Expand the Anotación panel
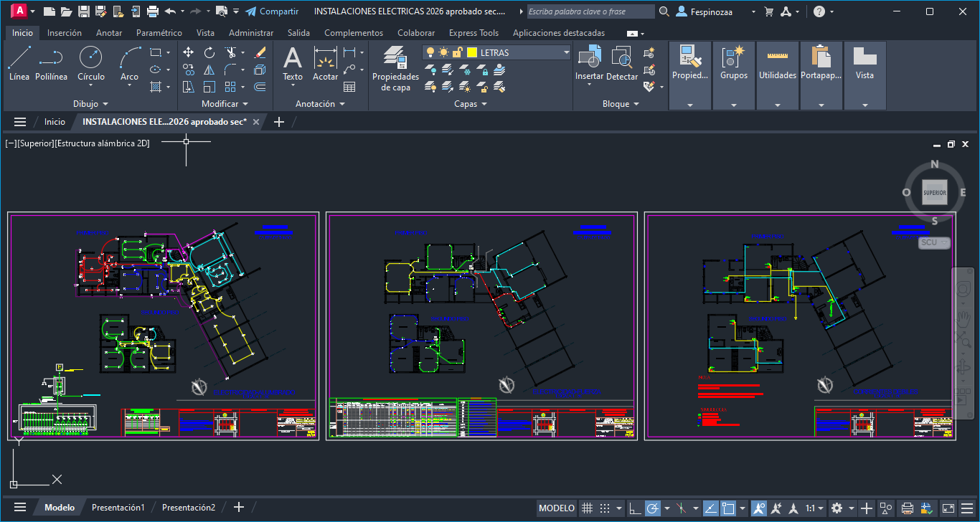Image resolution: width=980 pixels, height=522 pixels. coord(320,104)
